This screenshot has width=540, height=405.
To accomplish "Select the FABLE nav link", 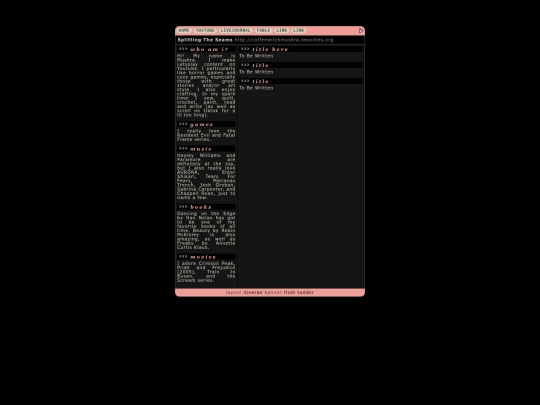I will [x=263, y=31].
